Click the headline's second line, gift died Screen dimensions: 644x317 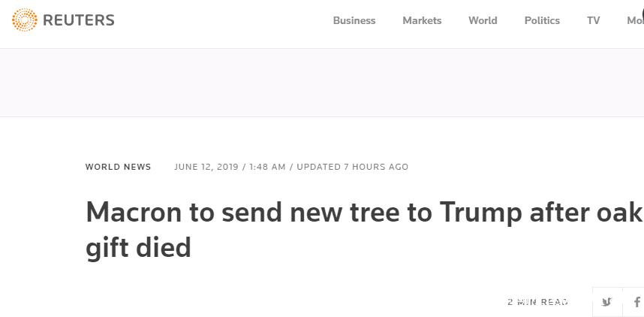[139, 246]
